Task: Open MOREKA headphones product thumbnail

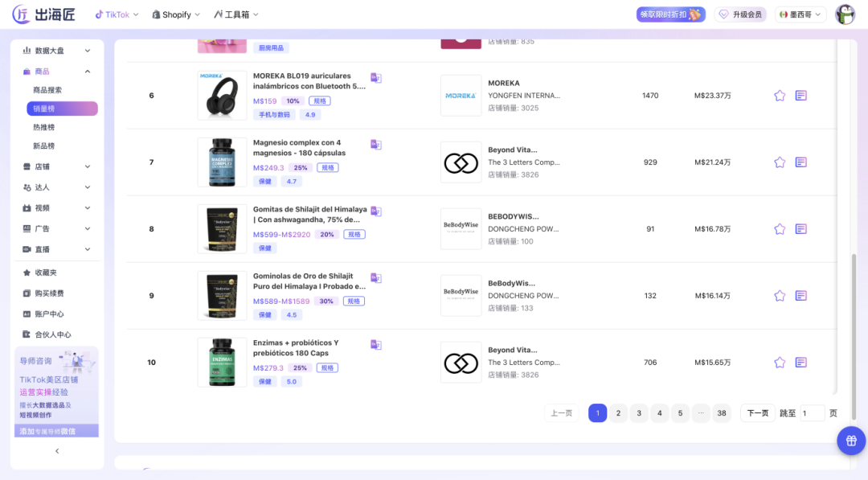Action: click(x=222, y=95)
